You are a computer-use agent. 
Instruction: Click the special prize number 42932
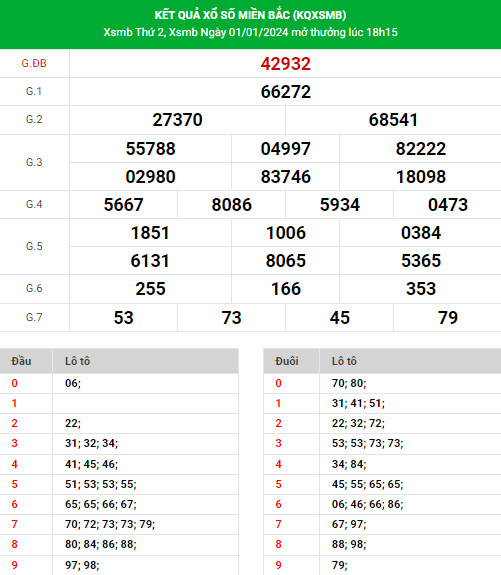(285, 64)
